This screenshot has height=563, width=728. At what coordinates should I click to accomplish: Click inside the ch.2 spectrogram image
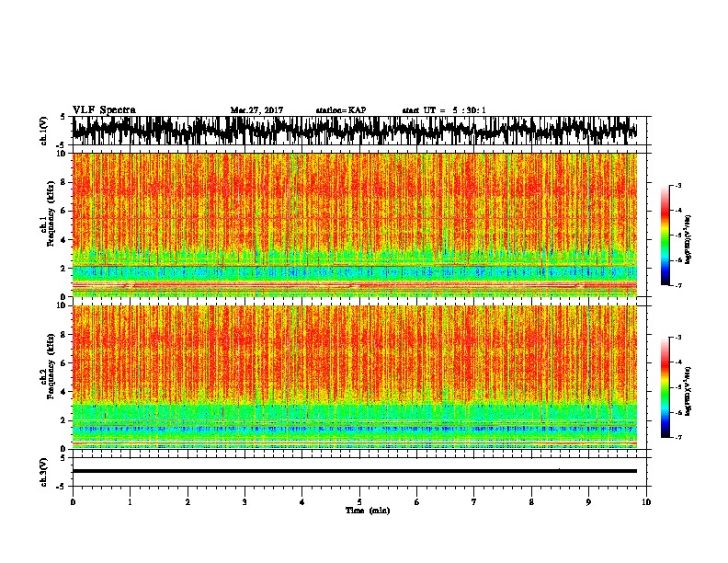(x=355, y=377)
